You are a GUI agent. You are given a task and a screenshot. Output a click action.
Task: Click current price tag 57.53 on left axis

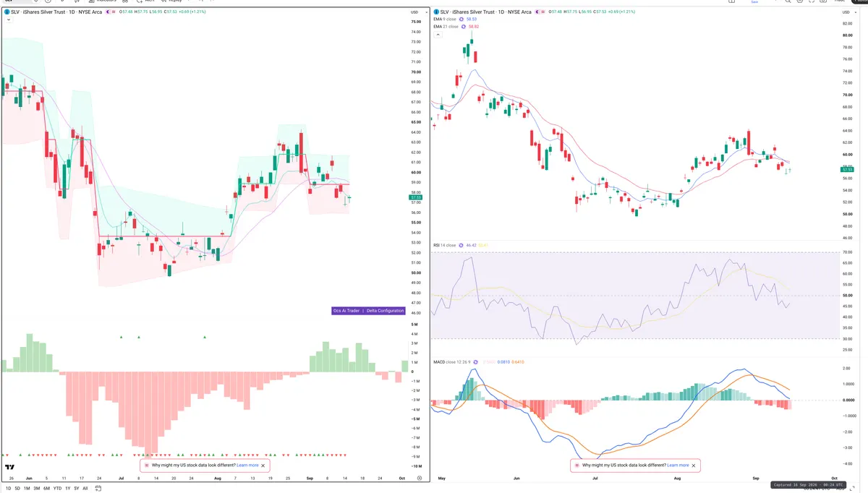click(x=415, y=197)
